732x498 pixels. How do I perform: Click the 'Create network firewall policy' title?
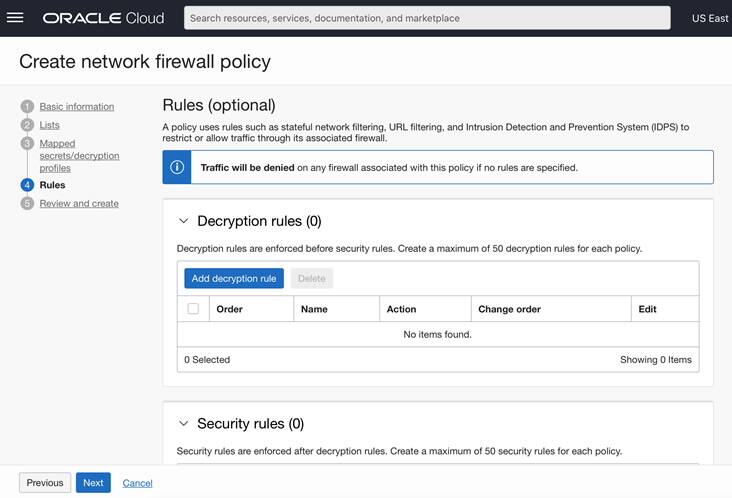[145, 62]
